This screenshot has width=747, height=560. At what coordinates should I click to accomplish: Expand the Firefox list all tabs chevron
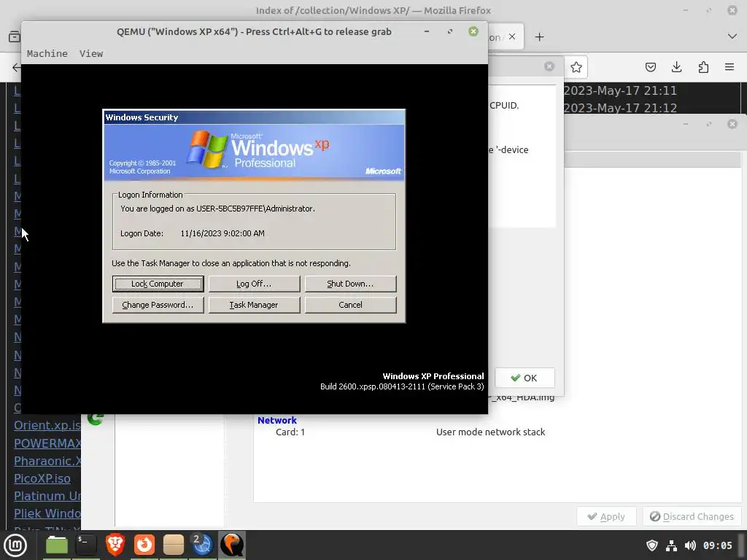732,36
